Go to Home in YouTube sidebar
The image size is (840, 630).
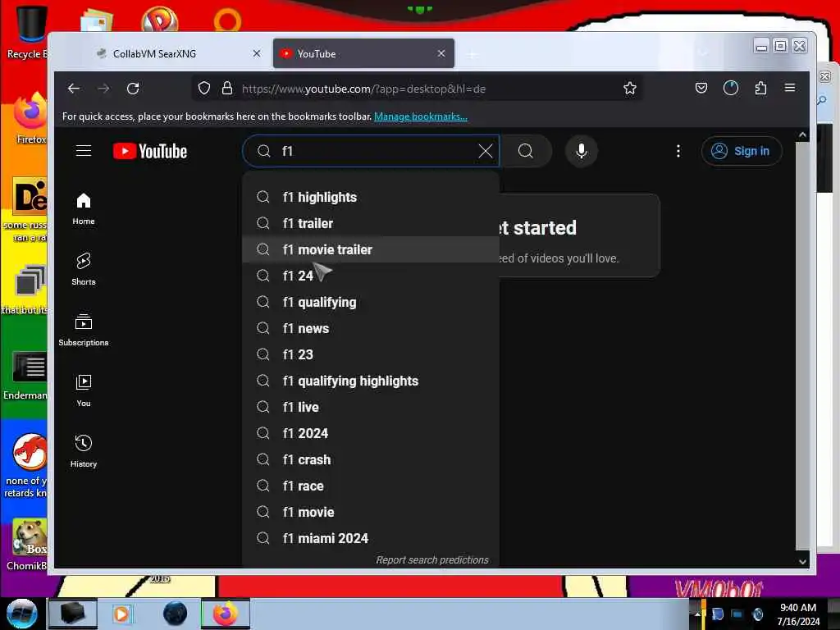[x=84, y=209]
